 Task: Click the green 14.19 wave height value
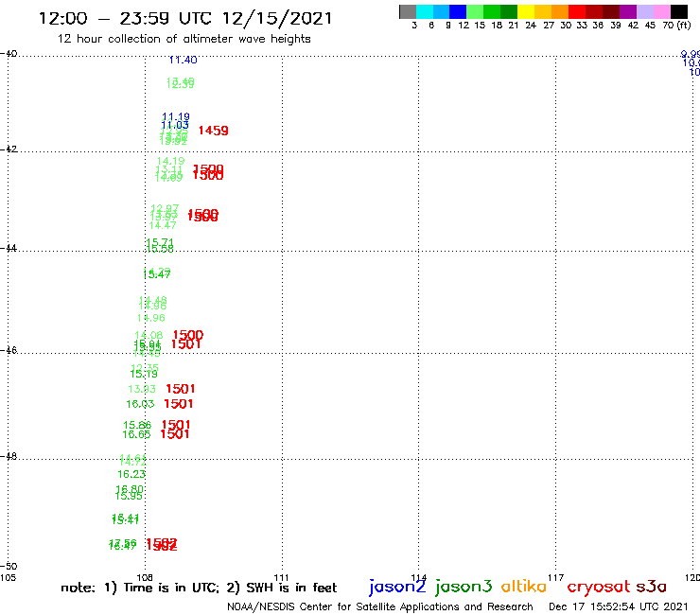(x=170, y=161)
